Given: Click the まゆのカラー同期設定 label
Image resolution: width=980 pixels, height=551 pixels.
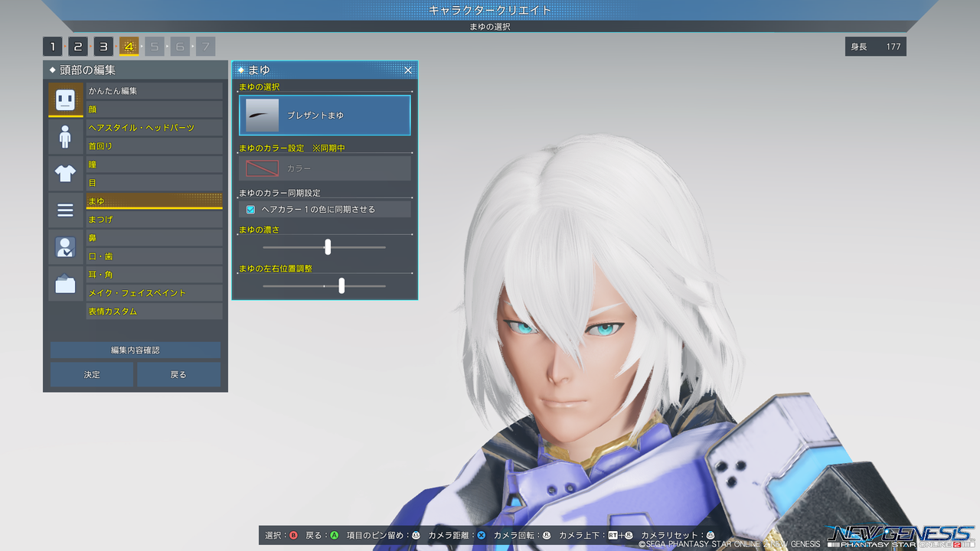Looking at the screenshot, I should point(279,193).
